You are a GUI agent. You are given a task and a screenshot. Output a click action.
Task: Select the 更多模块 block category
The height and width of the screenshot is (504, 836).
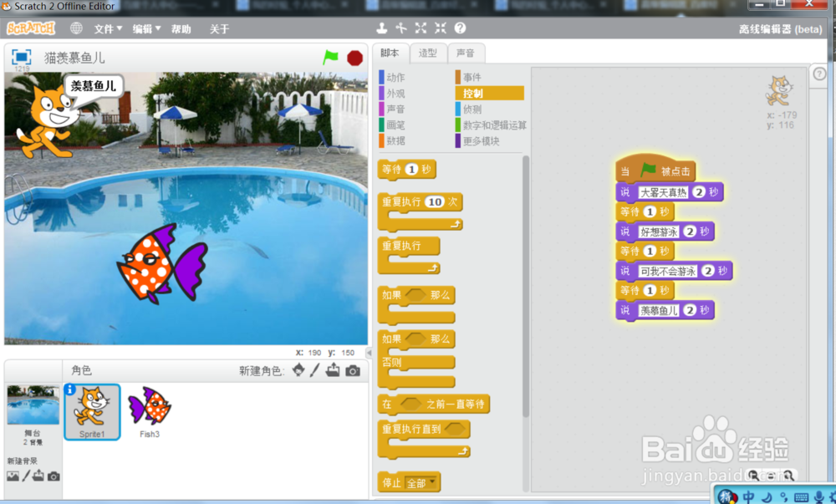pyautogui.click(x=477, y=140)
